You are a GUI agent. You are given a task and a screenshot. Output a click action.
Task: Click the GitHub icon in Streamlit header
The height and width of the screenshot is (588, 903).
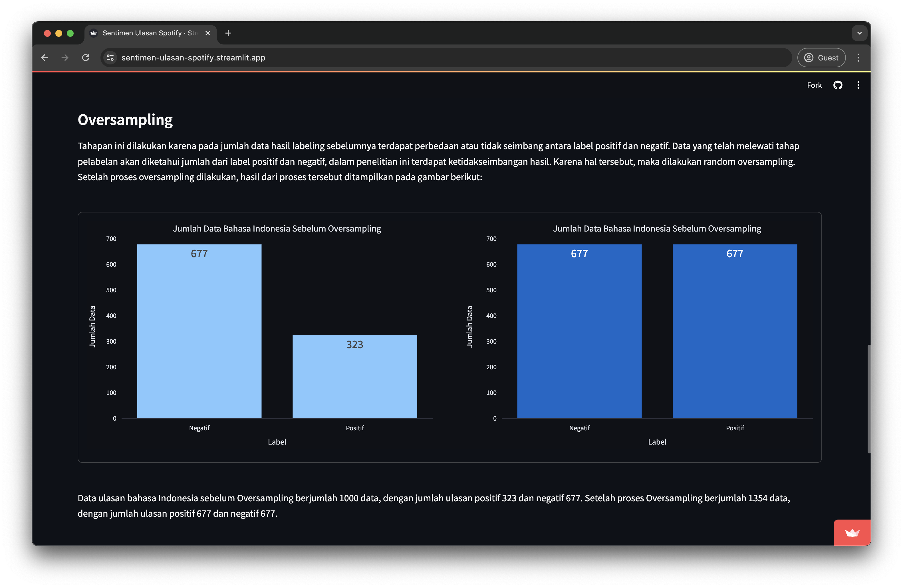click(838, 85)
